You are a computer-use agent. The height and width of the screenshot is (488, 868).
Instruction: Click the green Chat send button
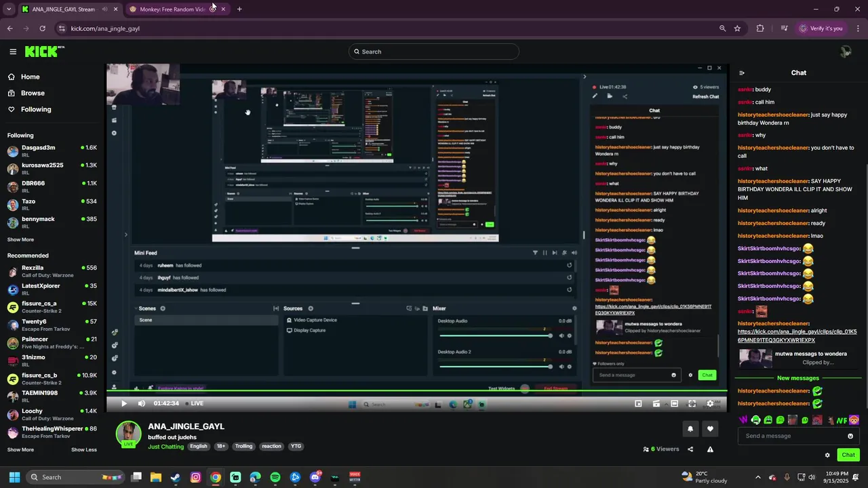[848, 455]
